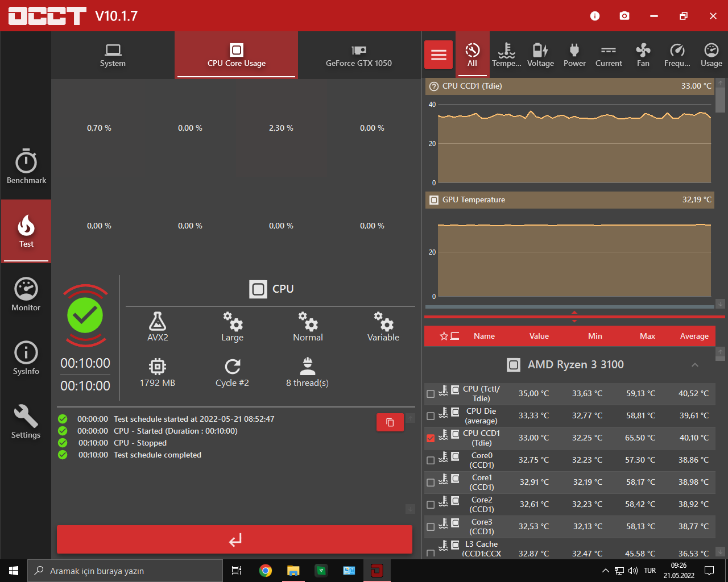Select the Power sensors tab

pos(574,55)
